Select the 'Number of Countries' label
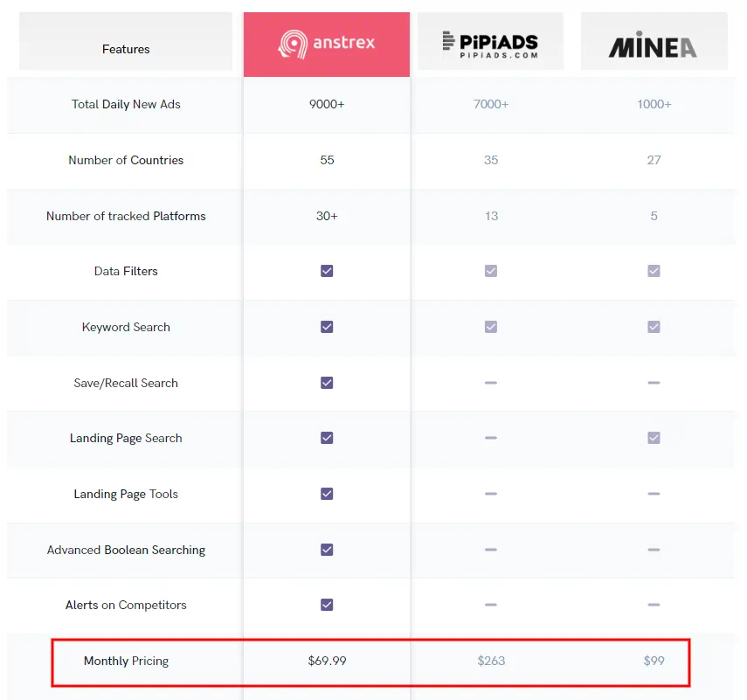The width and height of the screenshot is (747, 700). pyautogui.click(x=126, y=160)
